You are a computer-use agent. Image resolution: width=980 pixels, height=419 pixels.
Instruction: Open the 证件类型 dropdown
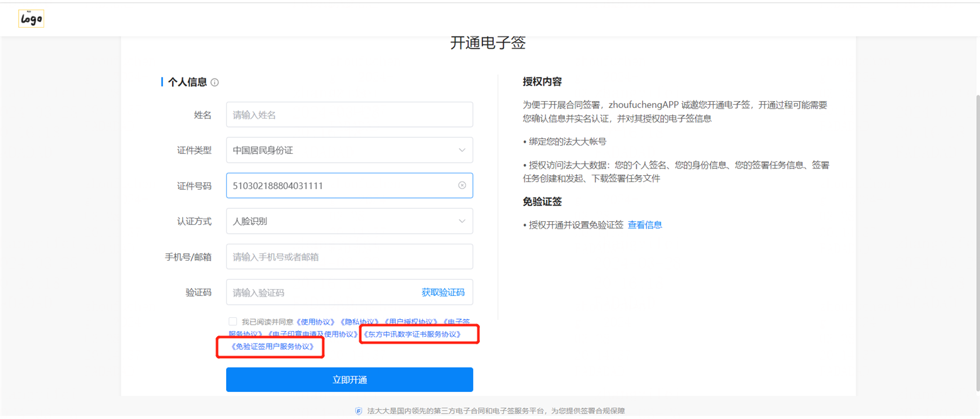coord(349,150)
